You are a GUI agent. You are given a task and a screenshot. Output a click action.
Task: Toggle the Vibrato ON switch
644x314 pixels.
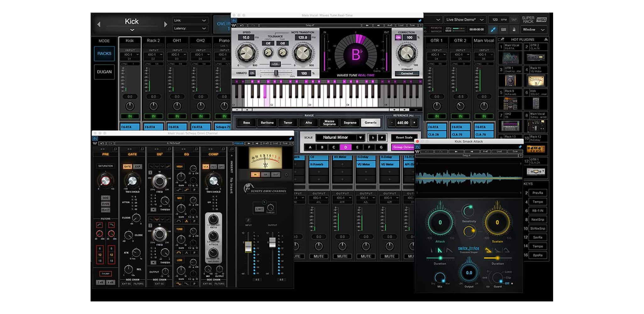click(252, 73)
